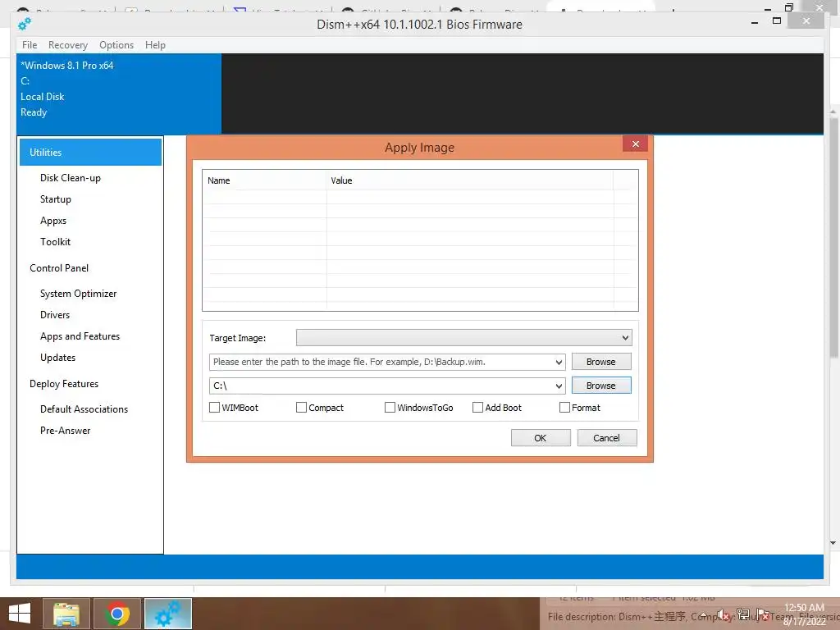Click the Value column header

[469, 180]
